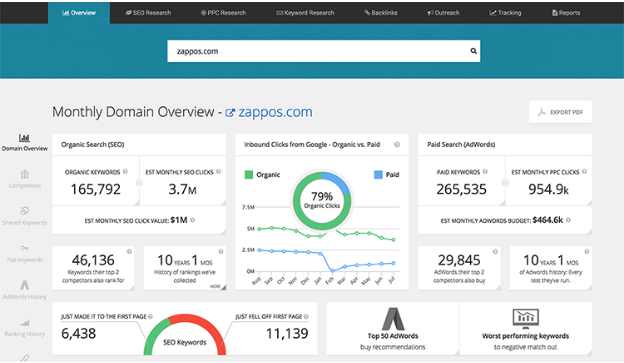Open Ranking History sidebar icon

pos(24,328)
